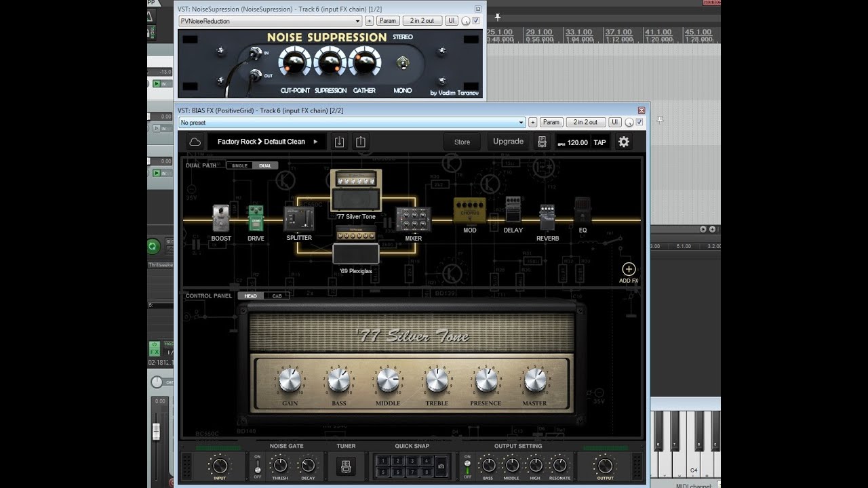Click the + preset button in NoiseSupression window

point(369,21)
